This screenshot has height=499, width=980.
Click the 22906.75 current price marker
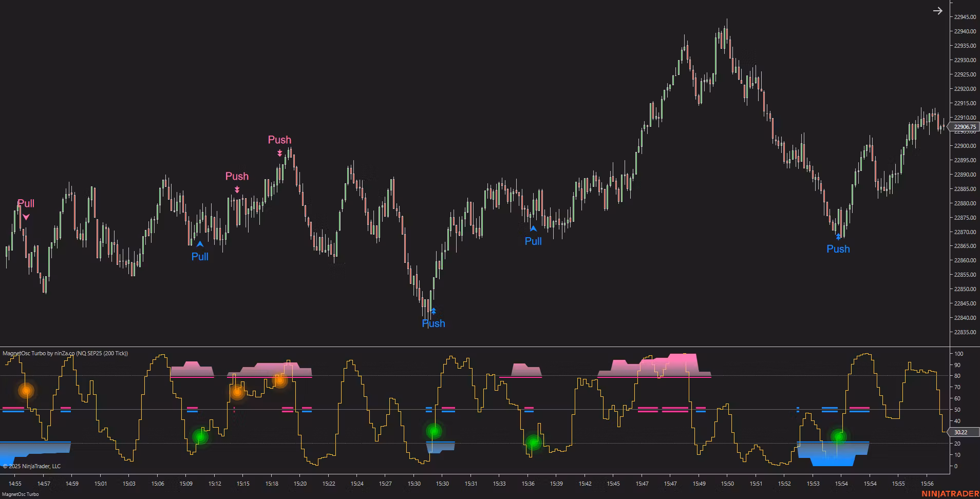tap(964, 127)
